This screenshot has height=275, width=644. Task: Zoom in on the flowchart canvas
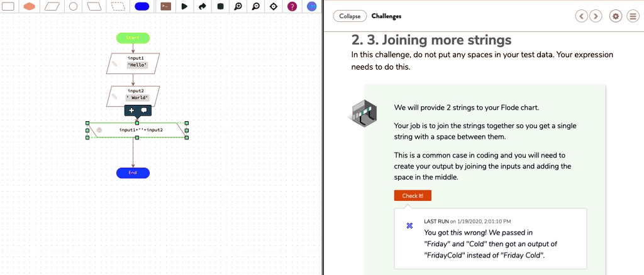(x=238, y=6)
